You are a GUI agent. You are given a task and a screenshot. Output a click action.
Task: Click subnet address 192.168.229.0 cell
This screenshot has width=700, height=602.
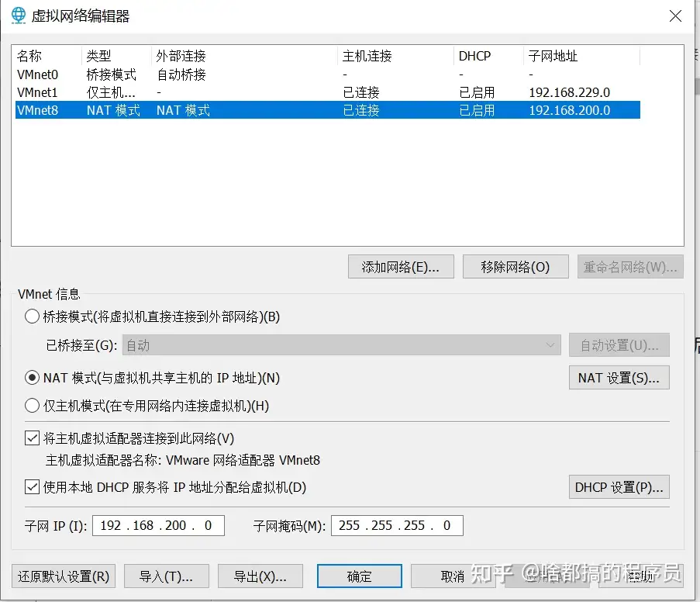click(x=569, y=92)
